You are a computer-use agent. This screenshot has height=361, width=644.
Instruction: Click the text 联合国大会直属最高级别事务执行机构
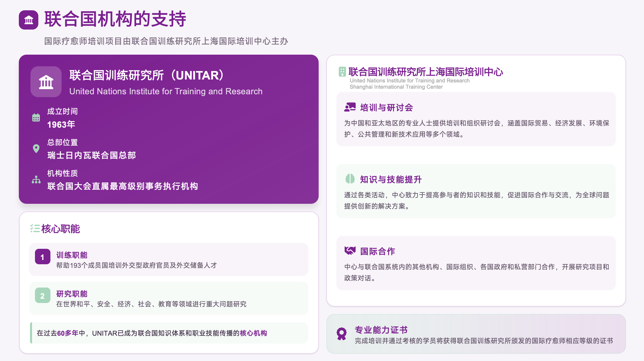[123, 186]
